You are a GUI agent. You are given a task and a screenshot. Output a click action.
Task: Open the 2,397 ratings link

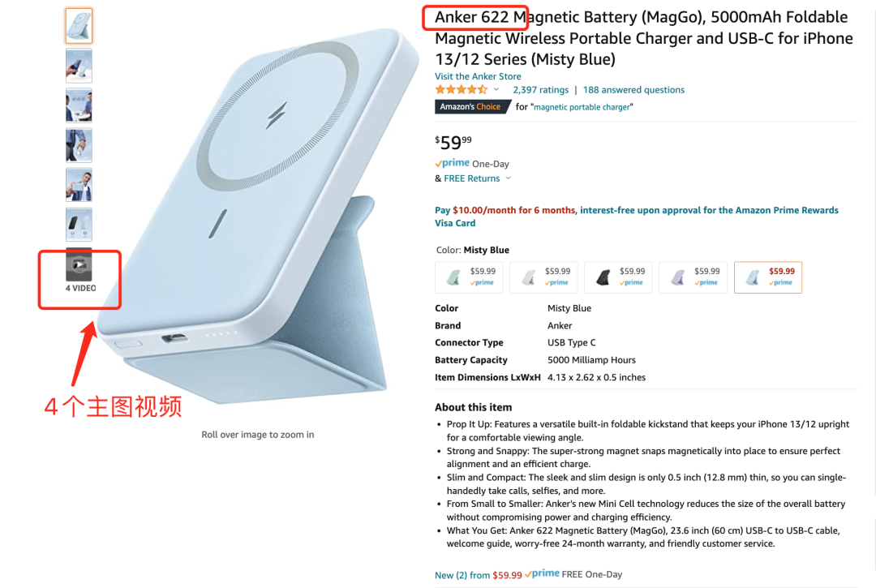pos(540,90)
